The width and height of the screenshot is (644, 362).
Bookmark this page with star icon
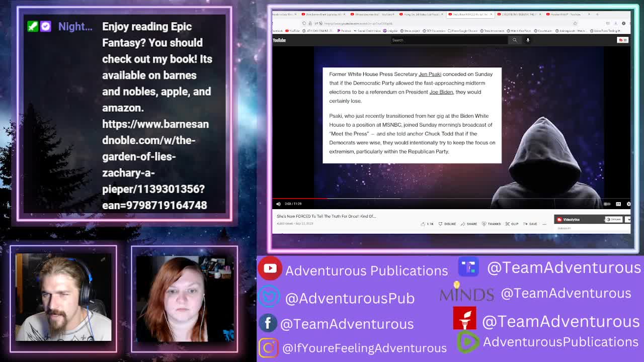[x=575, y=23]
